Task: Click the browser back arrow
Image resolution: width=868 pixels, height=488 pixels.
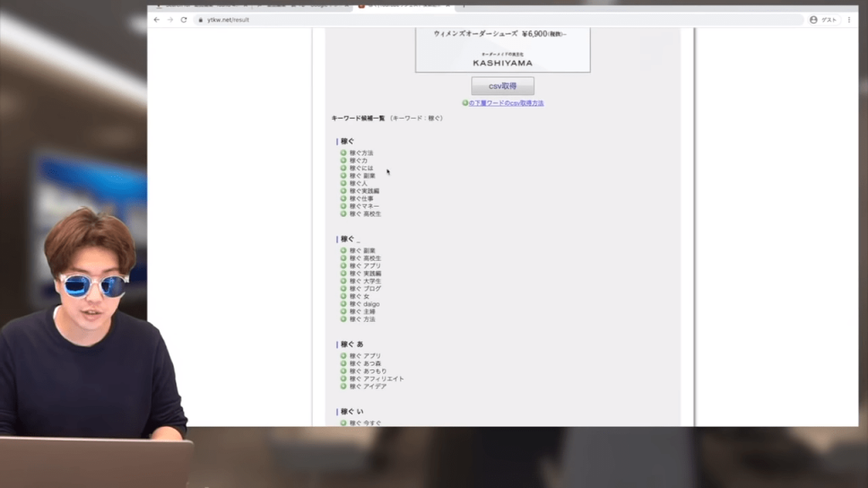Action: (x=157, y=19)
